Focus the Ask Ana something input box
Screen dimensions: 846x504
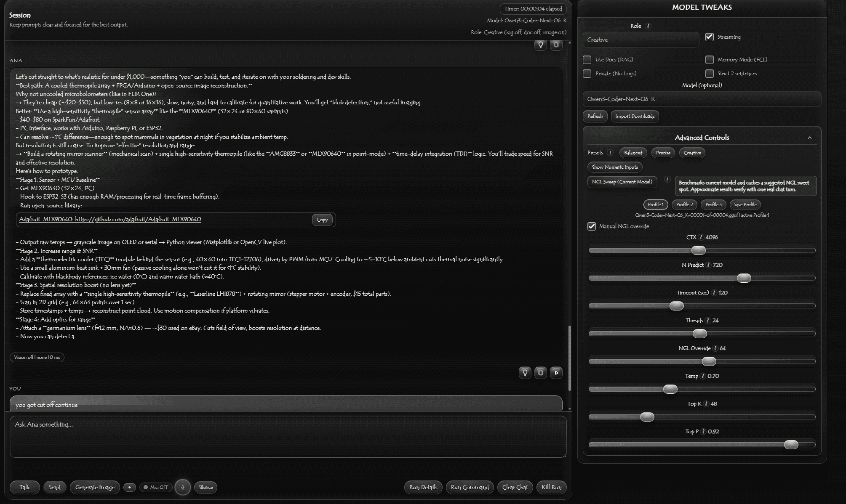(x=288, y=436)
